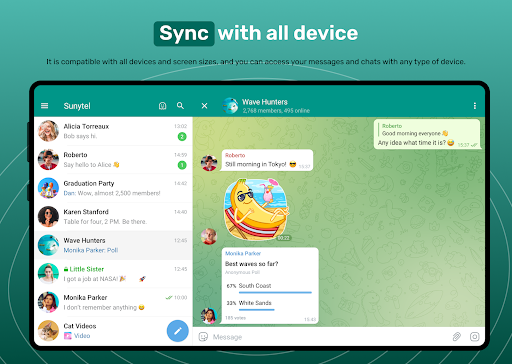This screenshot has height=364, width=512.
Task: Open the Roberto conversation in the list
Action: tap(113, 160)
